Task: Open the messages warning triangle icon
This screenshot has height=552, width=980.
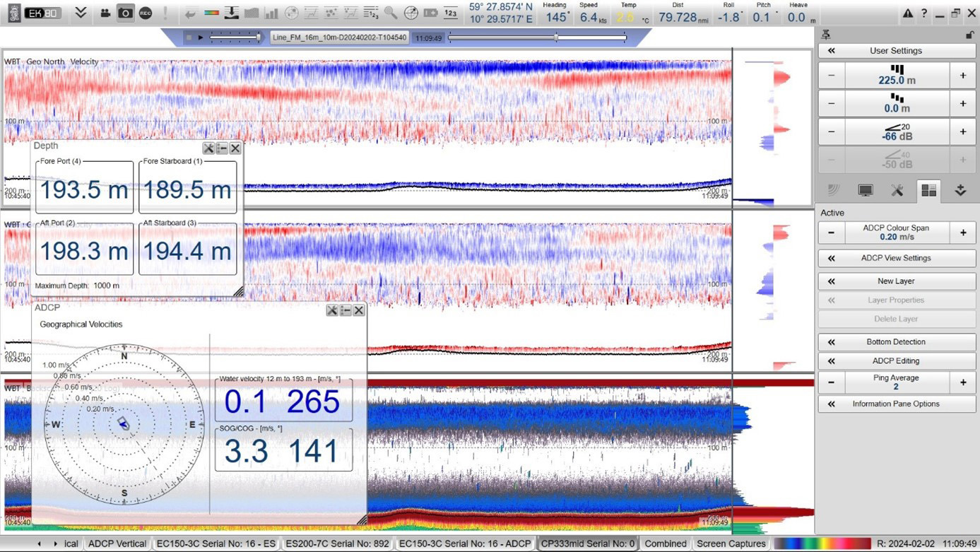Action: [x=907, y=13]
